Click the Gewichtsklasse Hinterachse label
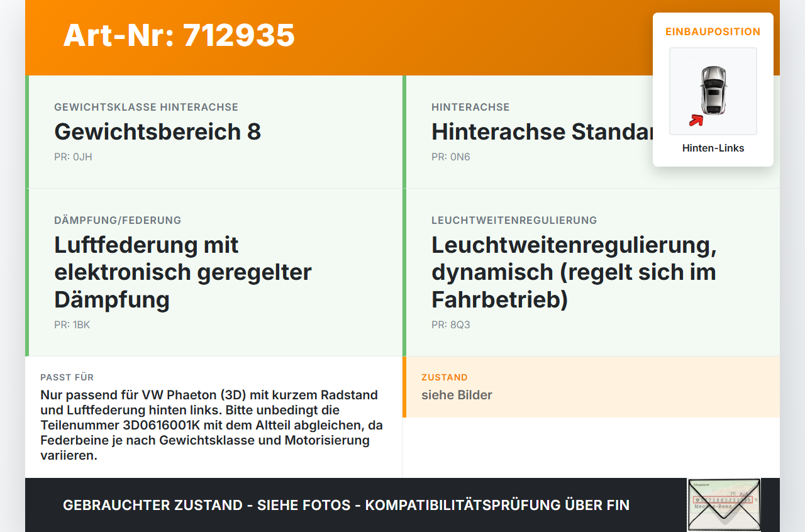 [147, 108]
